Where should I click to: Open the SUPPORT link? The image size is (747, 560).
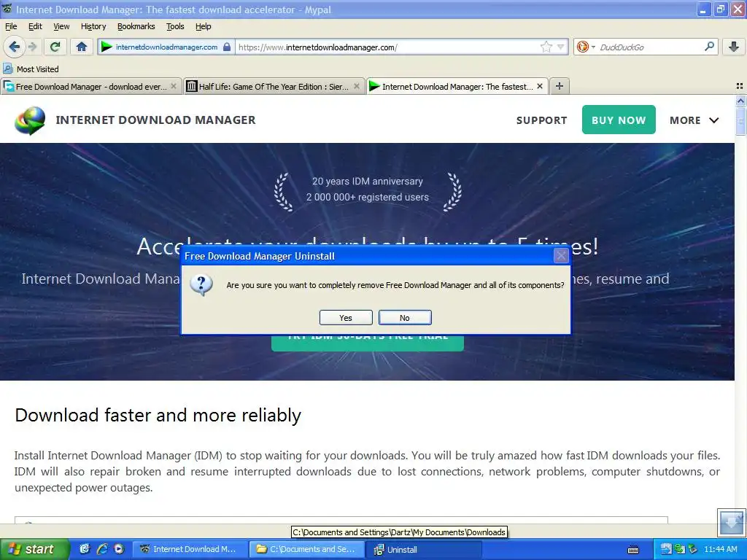coord(542,120)
